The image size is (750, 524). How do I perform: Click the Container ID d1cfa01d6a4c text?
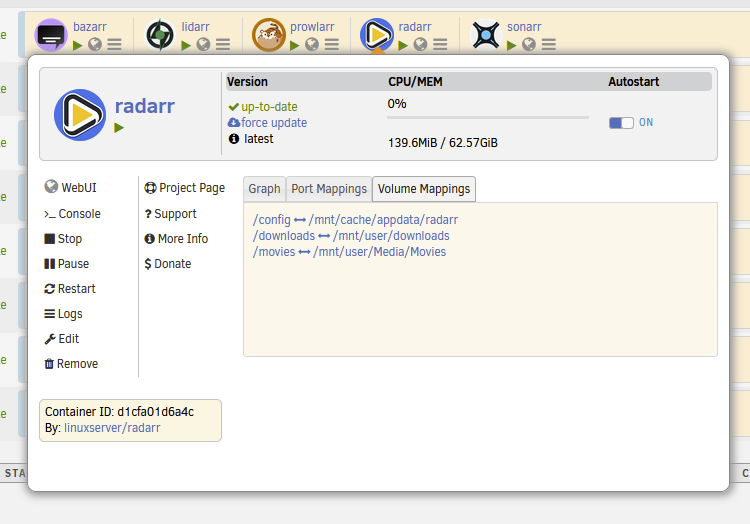120,412
